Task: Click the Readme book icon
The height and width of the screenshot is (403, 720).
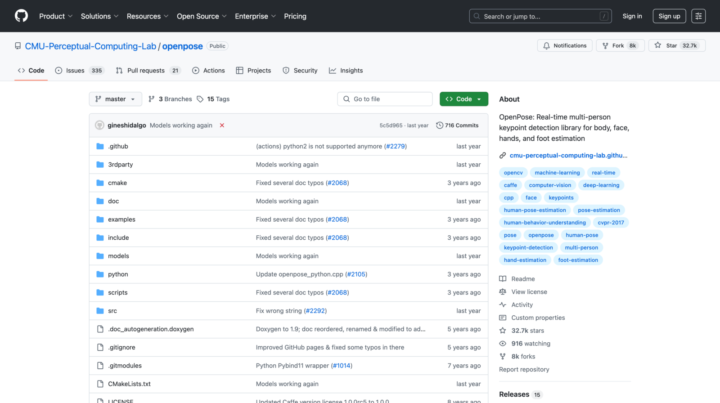Action: click(x=503, y=279)
